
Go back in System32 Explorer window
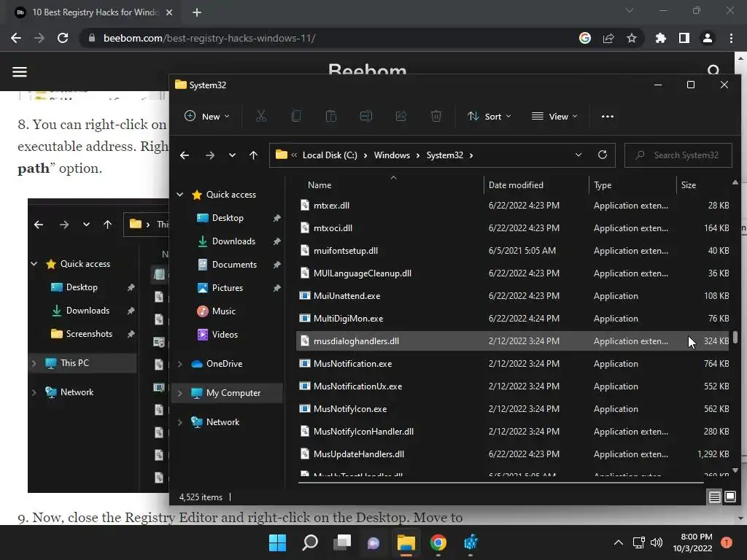[185, 155]
